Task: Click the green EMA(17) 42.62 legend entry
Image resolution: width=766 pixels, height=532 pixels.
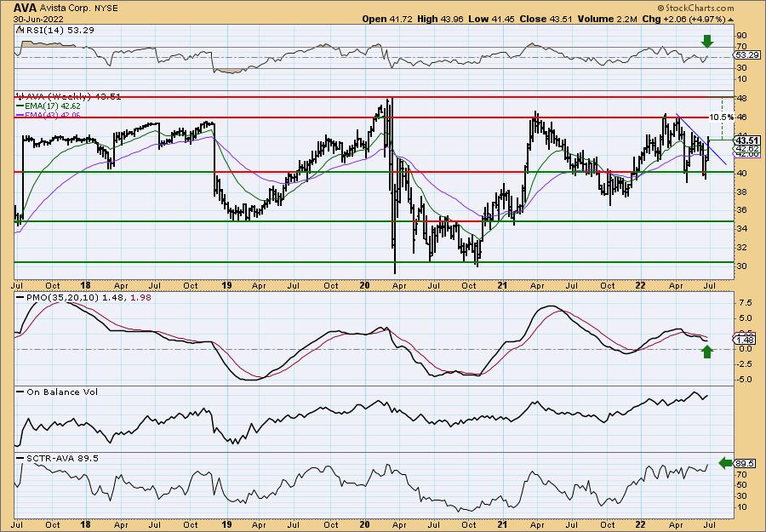Action: [49, 106]
